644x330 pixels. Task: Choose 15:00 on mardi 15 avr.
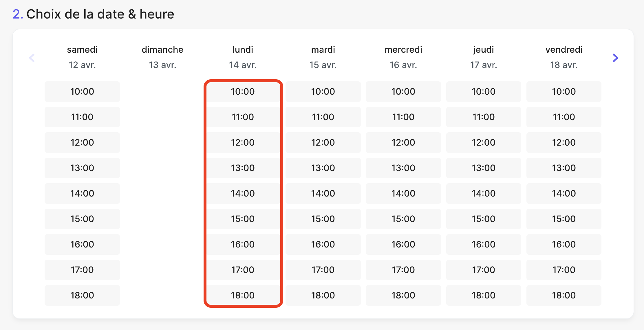[323, 219]
